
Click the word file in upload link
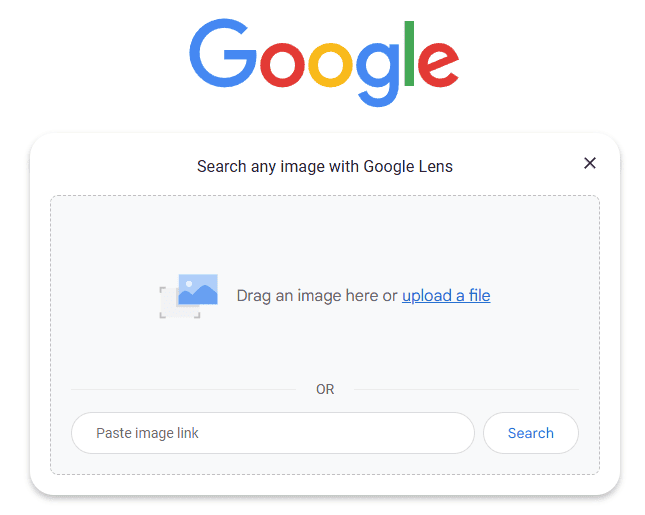coord(479,295)
